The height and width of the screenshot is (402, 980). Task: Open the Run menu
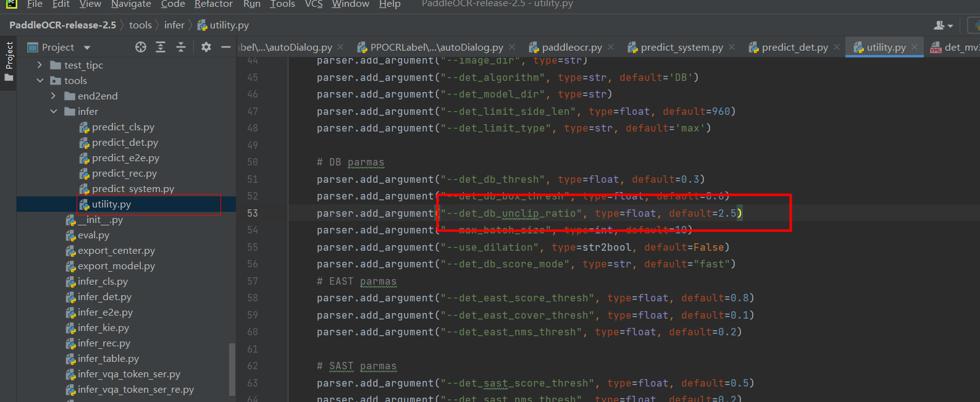(x=252, y=4)
